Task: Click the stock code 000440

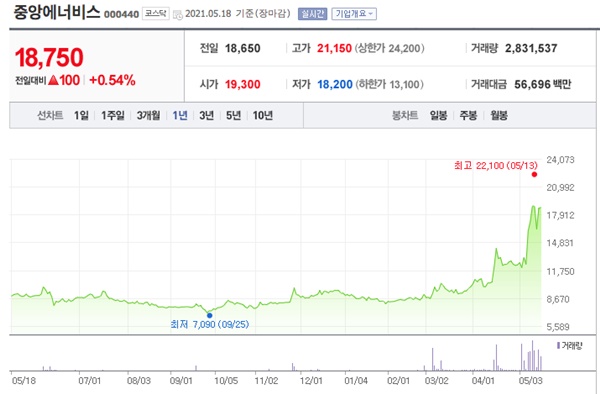Action: tap(121, 15)
